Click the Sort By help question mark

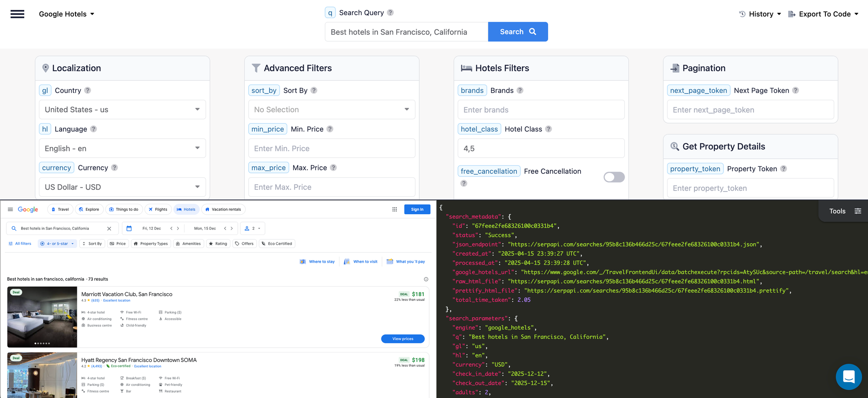pos(314,90)
